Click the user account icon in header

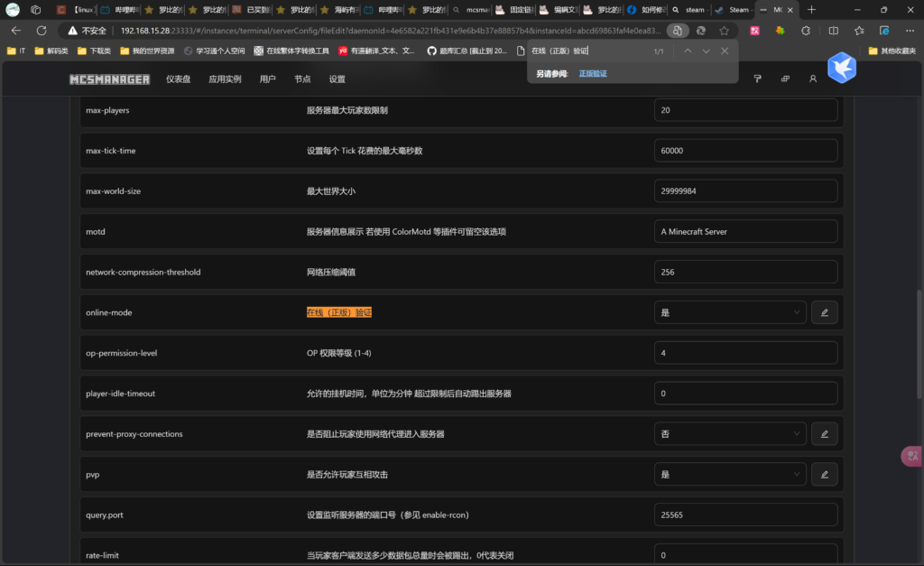[x=813, y=79]
